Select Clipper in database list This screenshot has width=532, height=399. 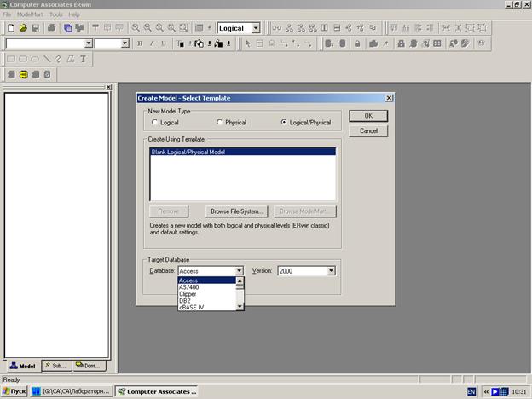[207, 294]
